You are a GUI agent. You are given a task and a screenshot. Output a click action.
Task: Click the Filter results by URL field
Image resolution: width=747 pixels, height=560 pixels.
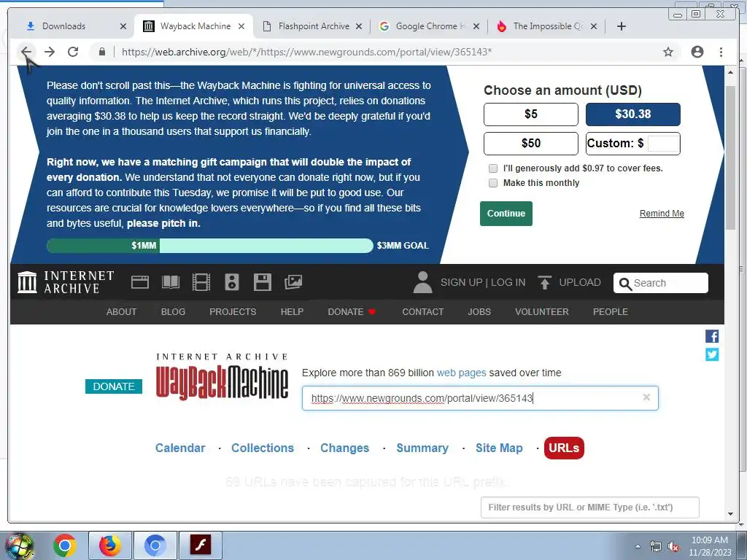tap(589, 507)
